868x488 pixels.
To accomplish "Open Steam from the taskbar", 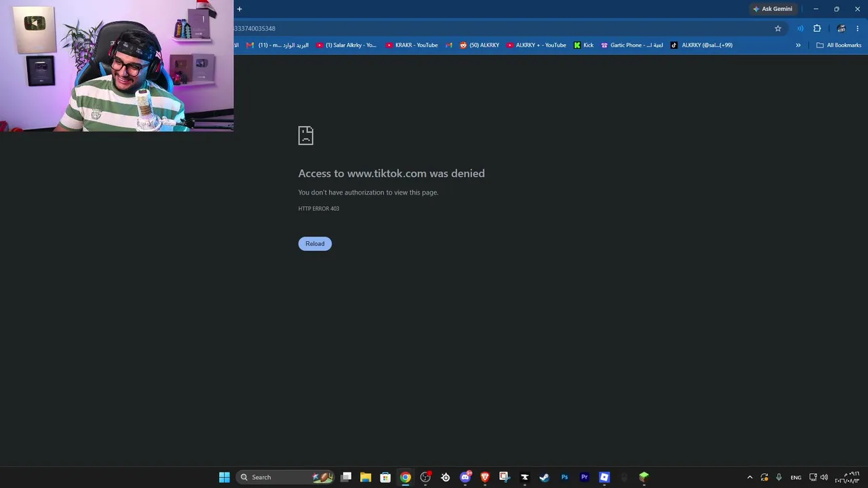I will [544, 477].
